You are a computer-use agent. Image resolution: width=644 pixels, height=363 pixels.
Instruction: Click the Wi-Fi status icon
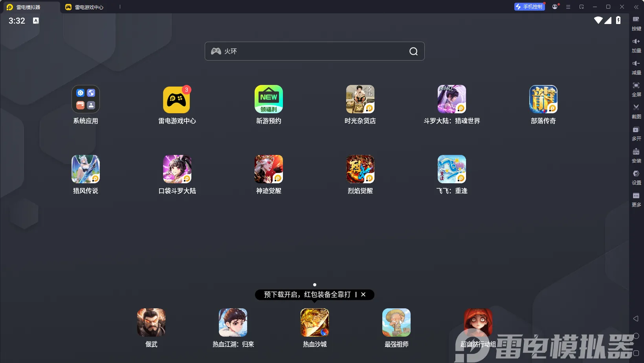[598, 20]
